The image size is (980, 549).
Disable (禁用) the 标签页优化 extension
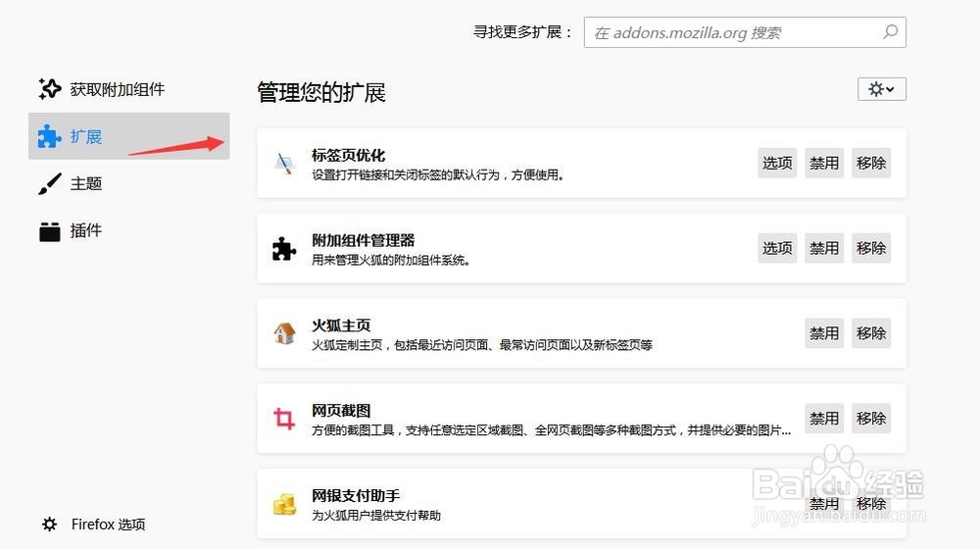tap(824, 163)
